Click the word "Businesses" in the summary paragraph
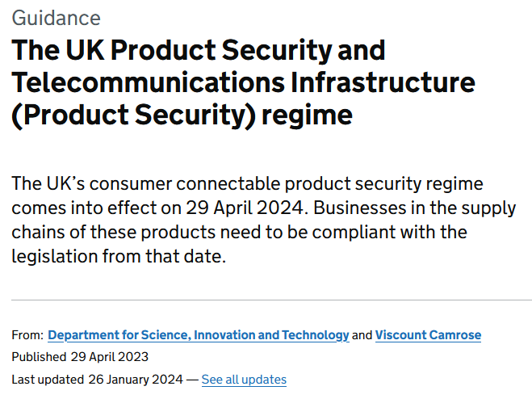The height and width of the screenshot is (399, 532). pos(359,208)
